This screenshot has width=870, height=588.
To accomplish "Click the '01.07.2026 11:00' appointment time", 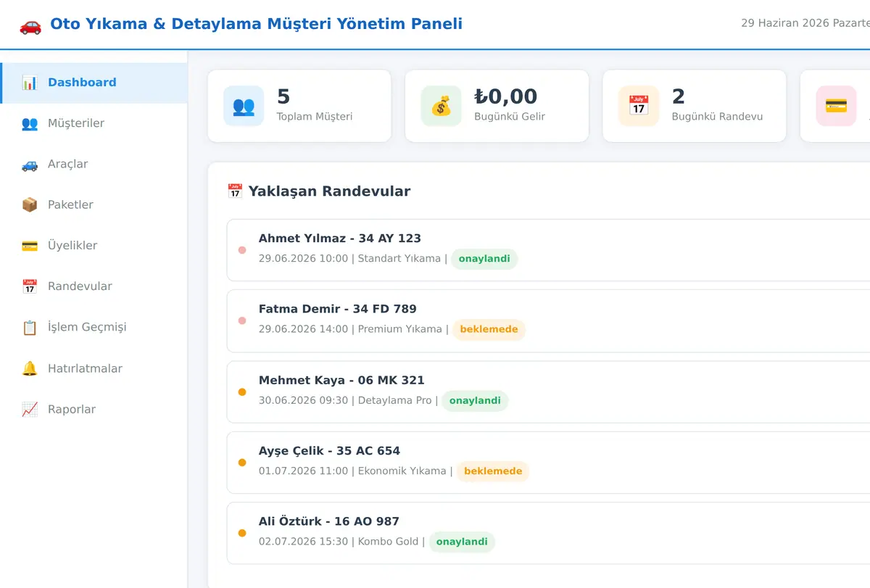I will pyautogui.click(x=303, y=471).
